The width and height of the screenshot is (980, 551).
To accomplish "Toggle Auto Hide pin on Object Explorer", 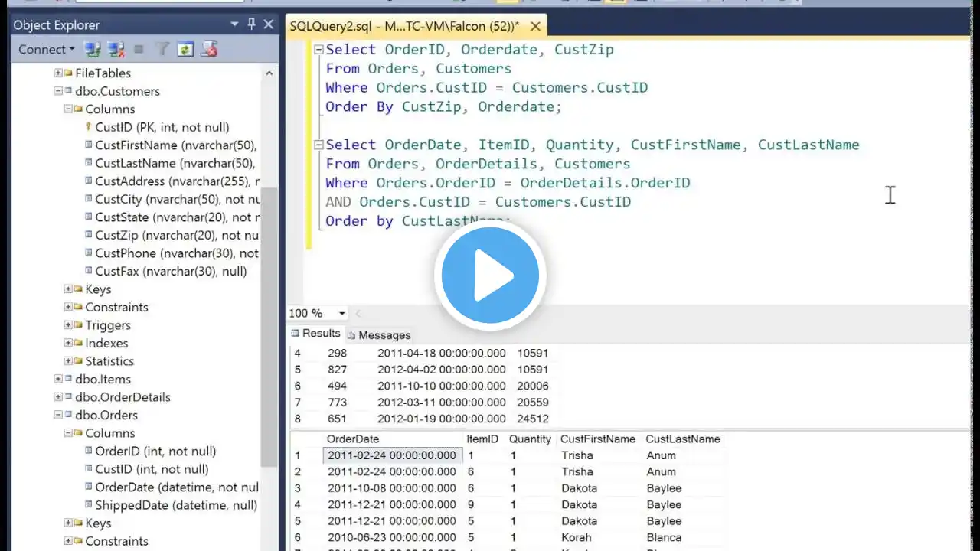I will click(x=251, y=24).
